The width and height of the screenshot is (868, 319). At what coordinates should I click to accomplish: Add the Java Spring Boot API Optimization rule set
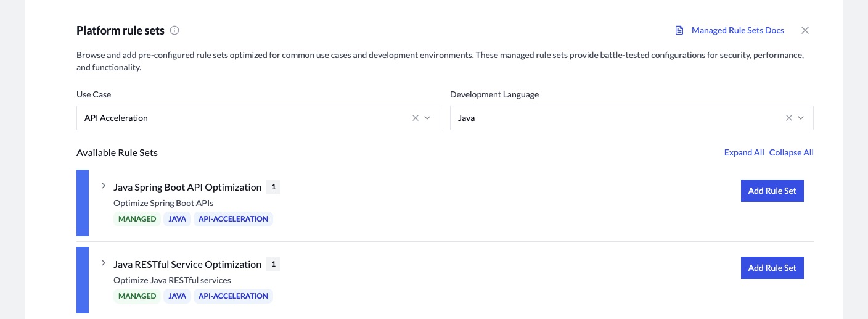click(772, 191)
